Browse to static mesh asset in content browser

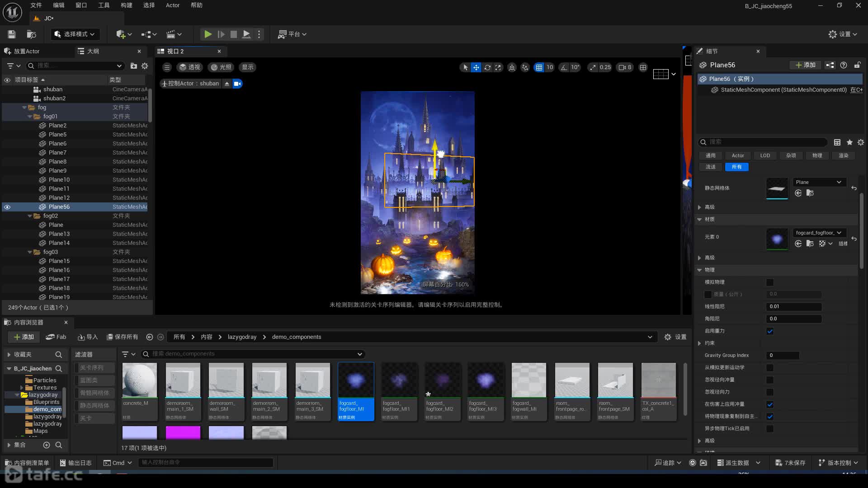tap(810, 193)
